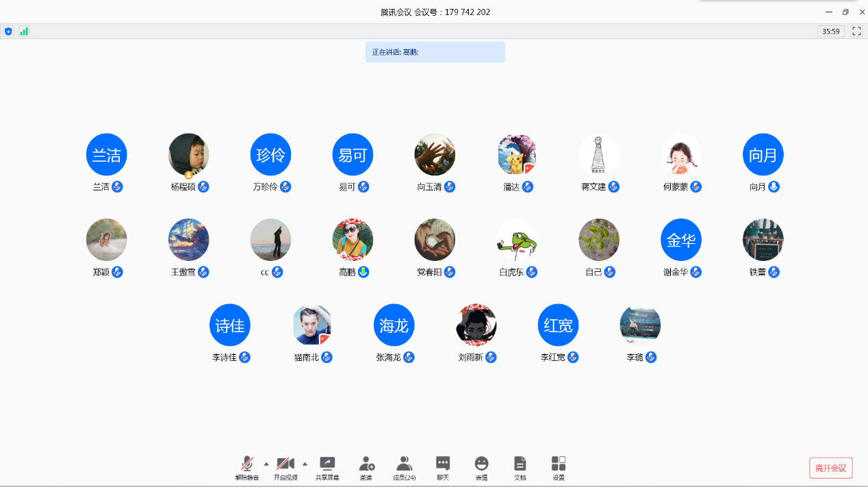Click the 正在讲话 speaker banner
The image size is (868, 487).
[435, 52]
